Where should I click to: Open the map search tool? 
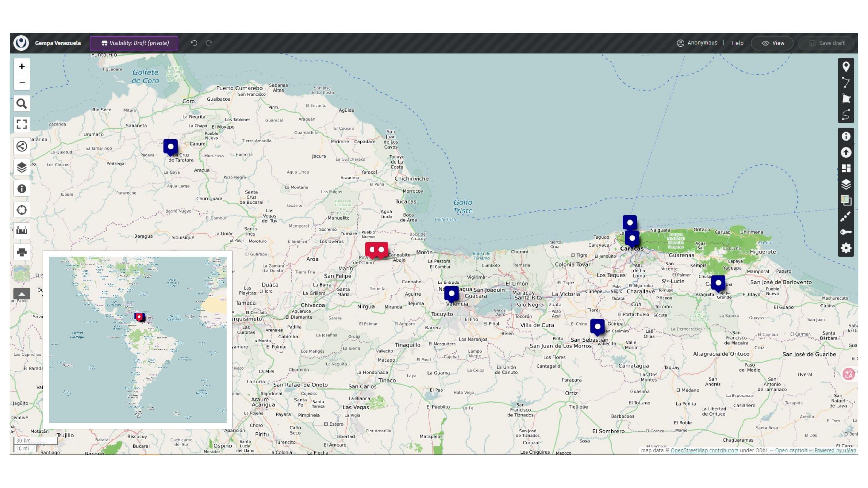click(21, 104)
